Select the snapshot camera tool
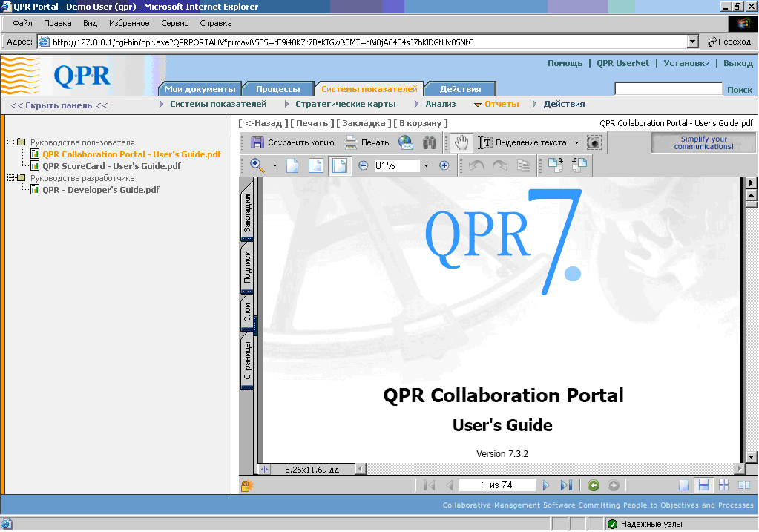This screenshot has width=759, height=532. click(x=594, y=142)
